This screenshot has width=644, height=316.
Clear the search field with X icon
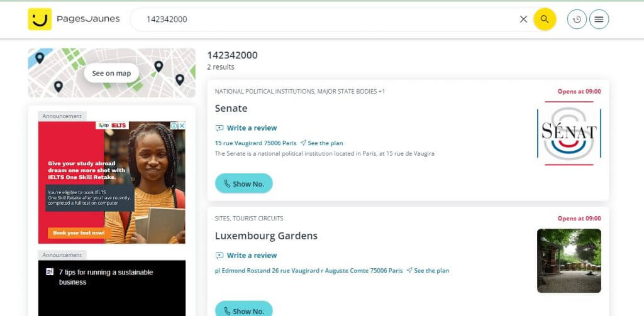[523, 19]
